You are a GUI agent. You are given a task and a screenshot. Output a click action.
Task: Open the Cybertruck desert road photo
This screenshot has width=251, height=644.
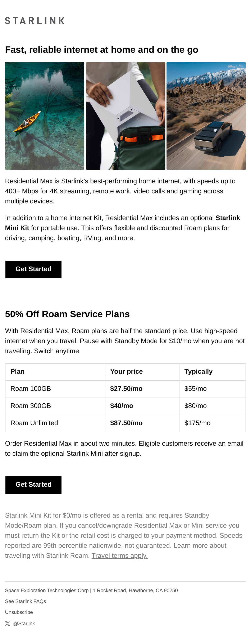click(206, 116)
